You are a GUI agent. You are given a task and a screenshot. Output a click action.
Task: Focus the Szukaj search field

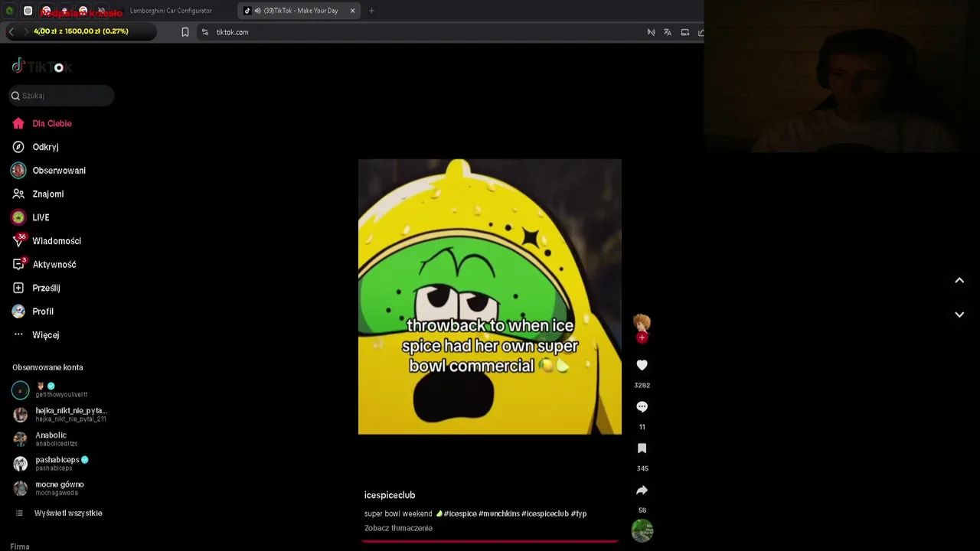click(x=61, y=96)
